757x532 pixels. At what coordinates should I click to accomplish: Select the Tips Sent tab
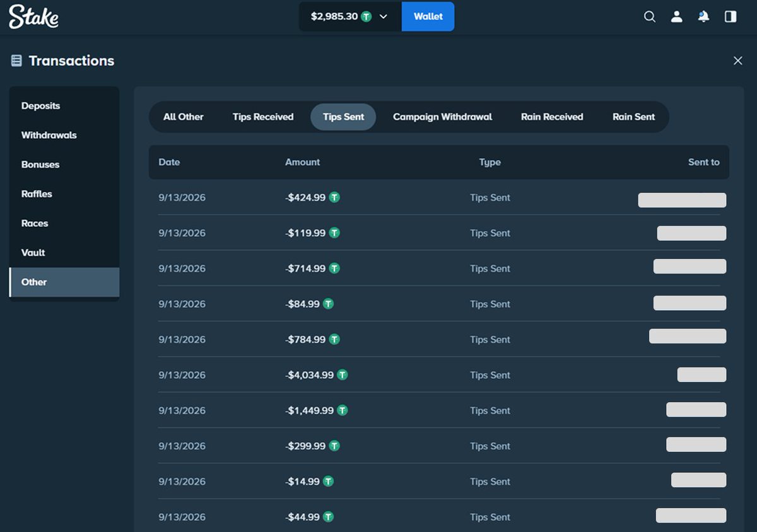pos(343,117)
